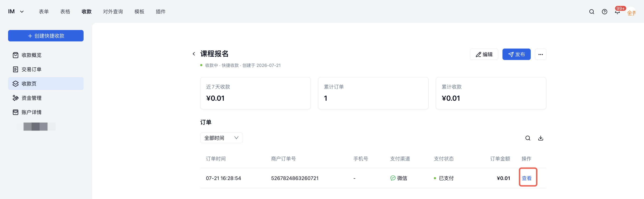Click the 订单时间 column header
The image size is (644, 199).
point(216,159)
